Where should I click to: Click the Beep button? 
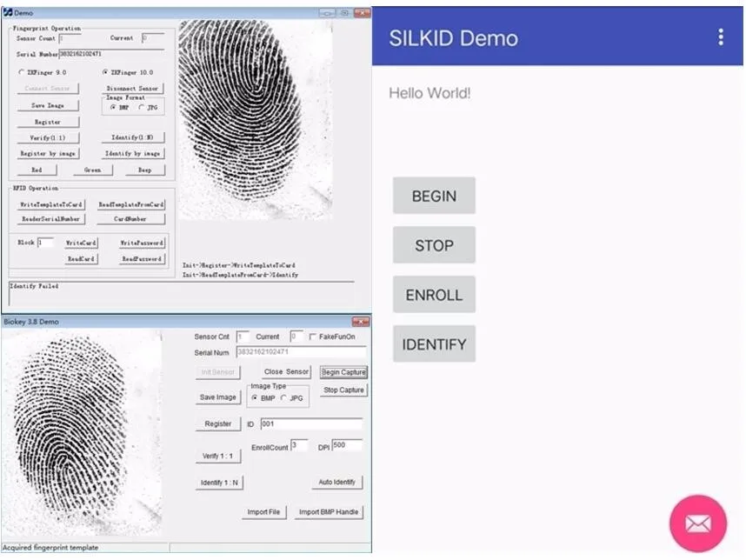click(x=144, y=170)
